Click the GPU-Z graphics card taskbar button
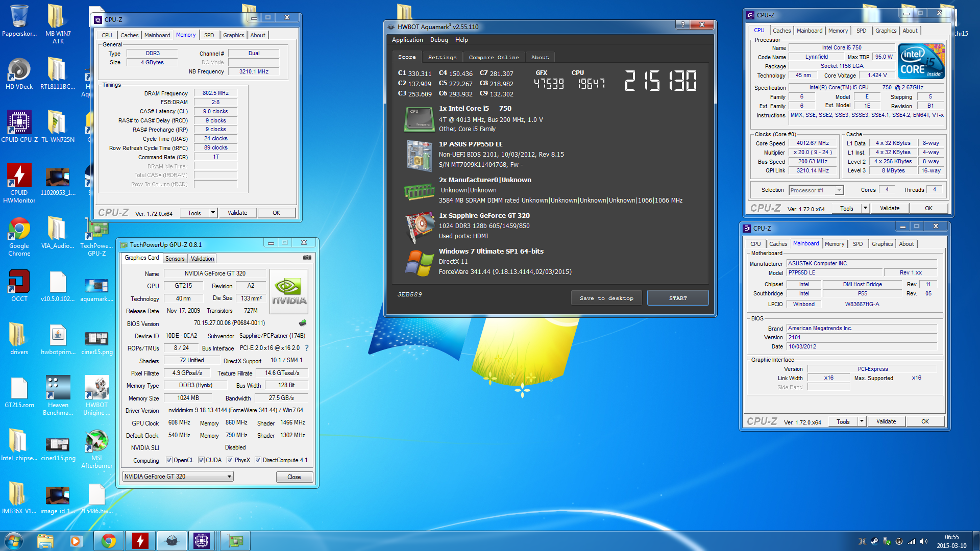The height and width of the screenshot is (551, 980). coord(235,541)
